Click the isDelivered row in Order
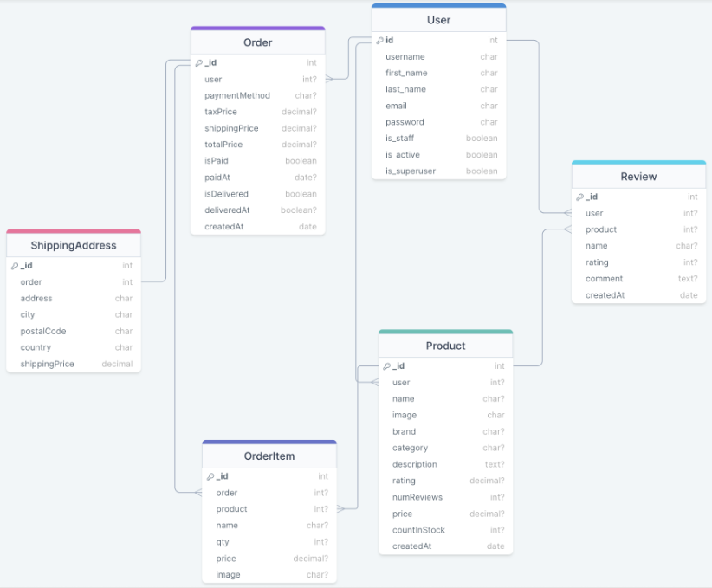The image size is (712, 588). coord(258,194)
